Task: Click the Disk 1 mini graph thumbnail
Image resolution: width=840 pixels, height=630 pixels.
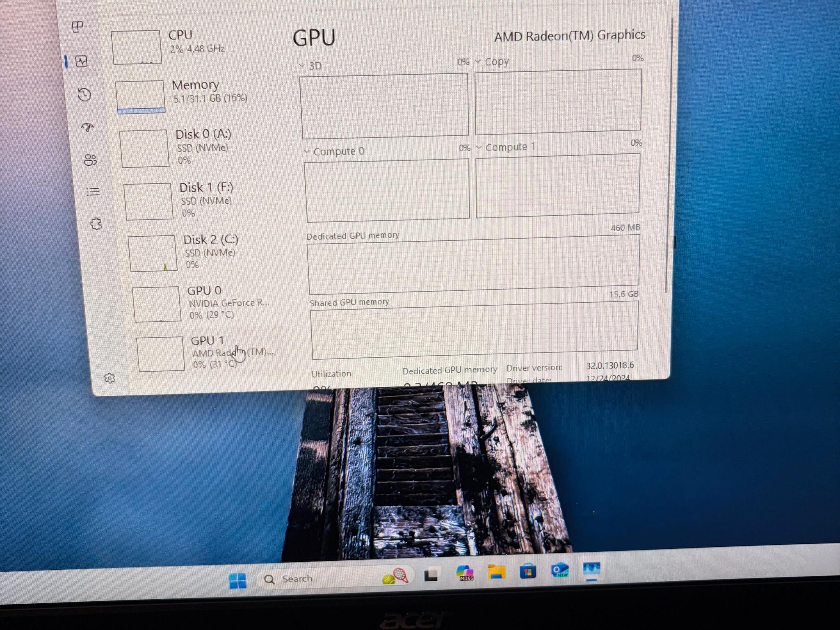Action: (x=148, y=201)
